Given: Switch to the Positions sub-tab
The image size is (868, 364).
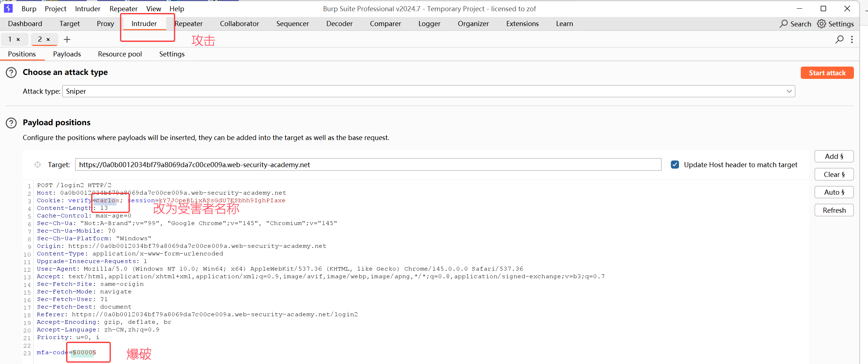Looking at the screenshot, I should point(22,54).
